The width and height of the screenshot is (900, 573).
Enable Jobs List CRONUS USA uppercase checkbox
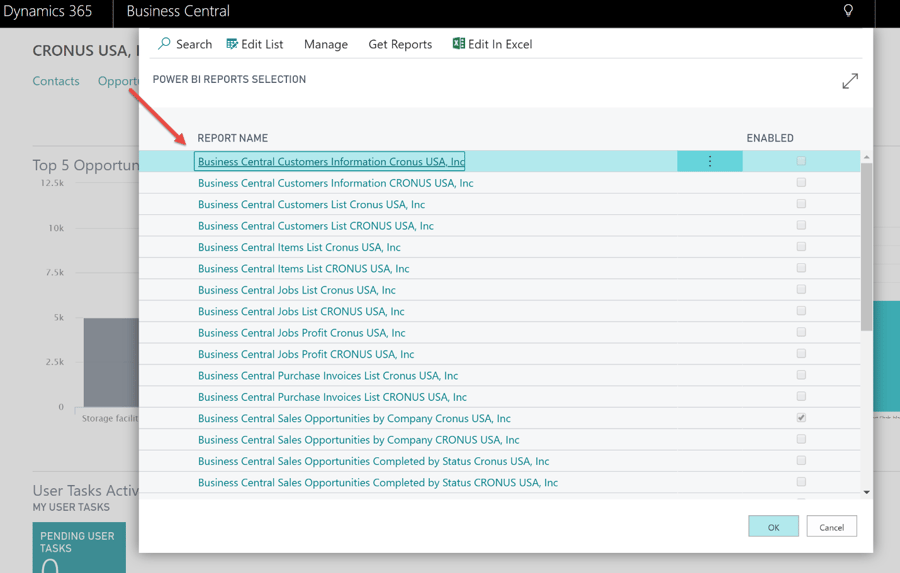(801, 311)
